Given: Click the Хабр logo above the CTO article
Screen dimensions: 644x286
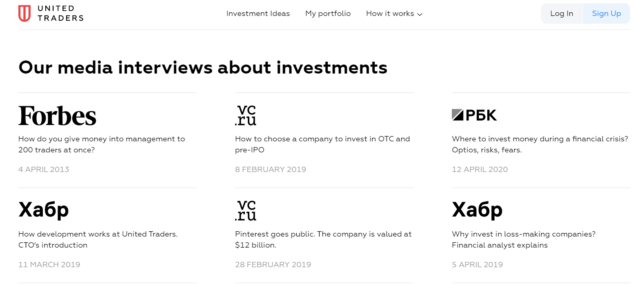Looking at the screenshot, I should [44, 210].
